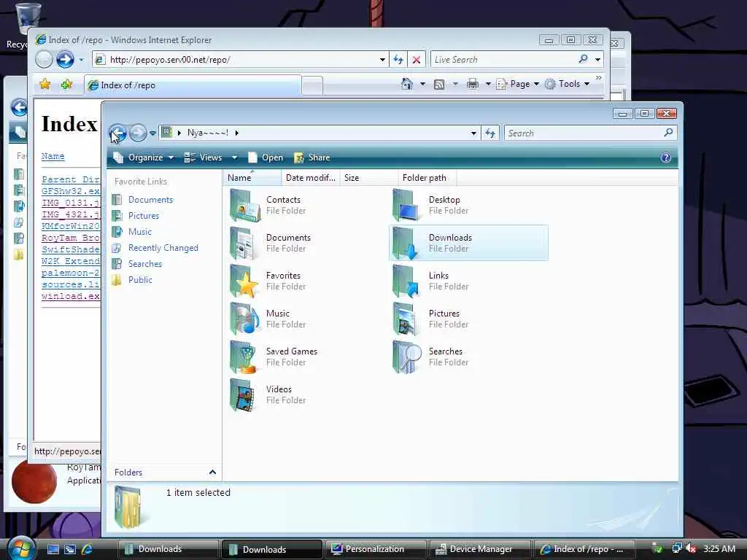Open a new tab in Internet Explorer

(x=312, y=86)
